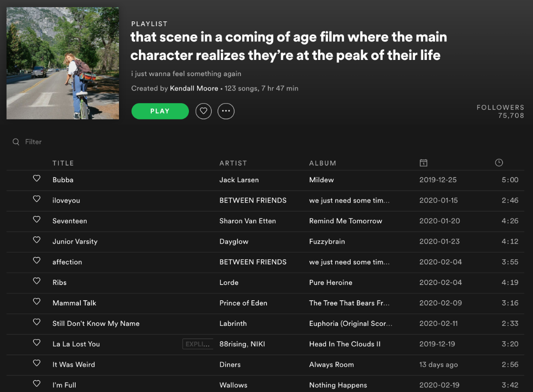Image resolution: width=533 pixels, height=392 pixels.
Task: Start the playlist with PLAY button
Action: (160, 111)
